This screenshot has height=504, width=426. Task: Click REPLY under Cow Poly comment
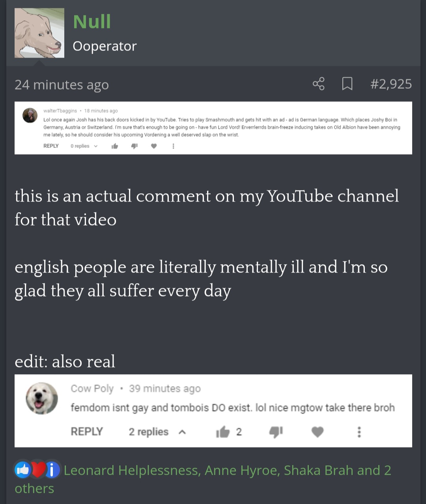pyautogui.click(x=87, y=431)
